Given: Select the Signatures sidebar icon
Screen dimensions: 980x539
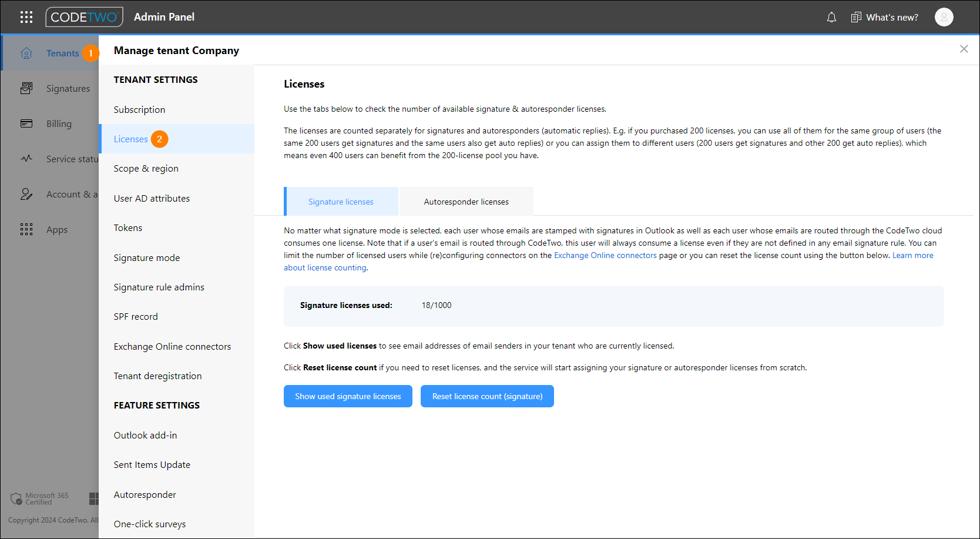Looking at the screenshot, I should click(x=26, y=88).
